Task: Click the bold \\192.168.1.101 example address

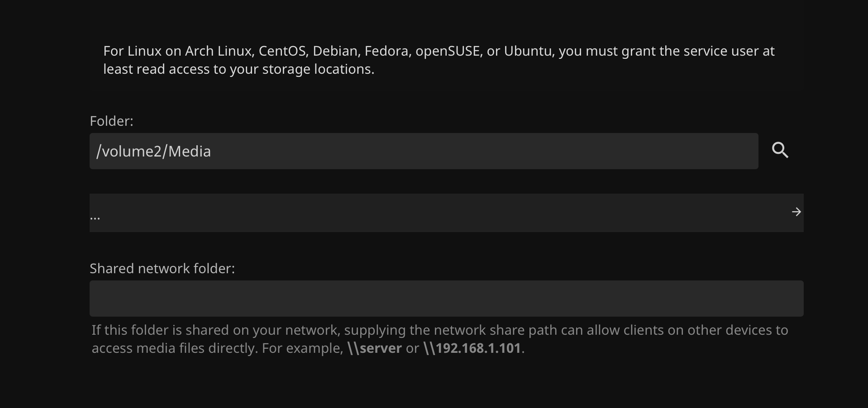Action: tap(472, 348)
